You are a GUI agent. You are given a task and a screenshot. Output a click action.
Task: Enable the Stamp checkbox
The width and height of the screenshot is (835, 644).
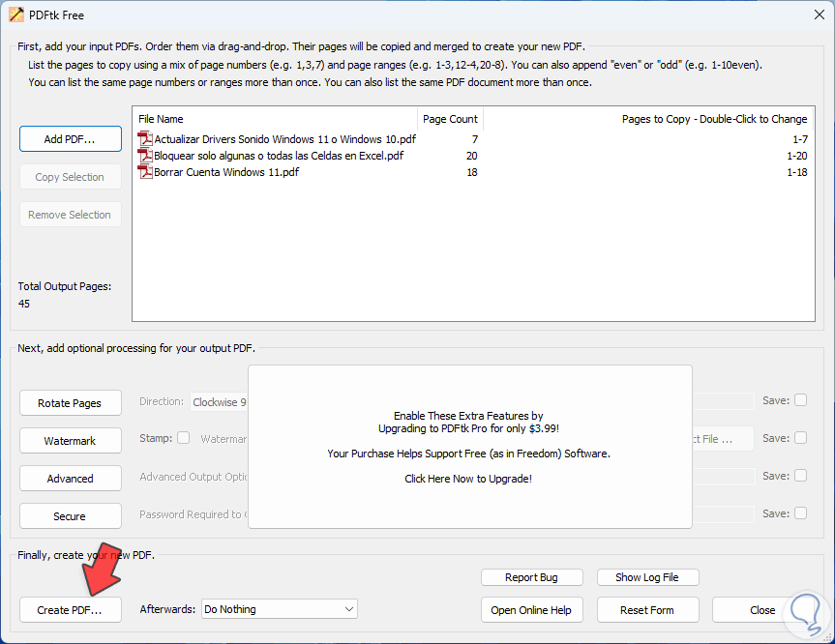coord(183,438)
